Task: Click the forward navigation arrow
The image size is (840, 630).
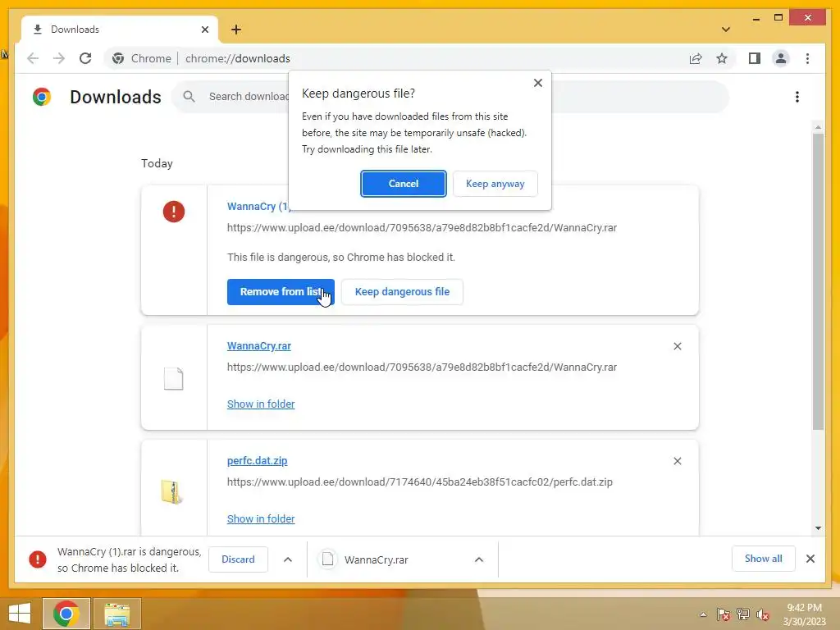Action: pyautogui.click(x=59, y=58)
